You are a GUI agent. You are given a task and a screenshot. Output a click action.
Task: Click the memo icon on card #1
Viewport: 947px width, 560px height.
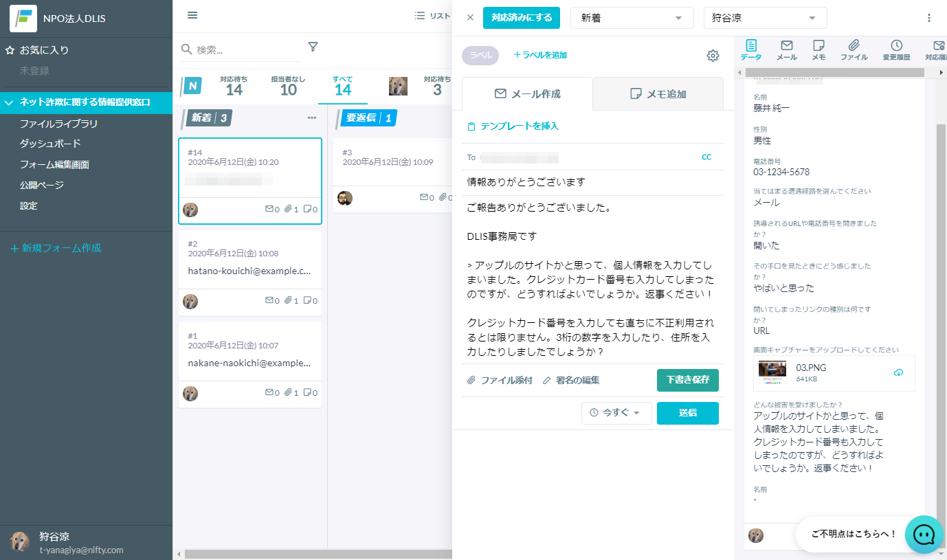[x=307, y=392]
